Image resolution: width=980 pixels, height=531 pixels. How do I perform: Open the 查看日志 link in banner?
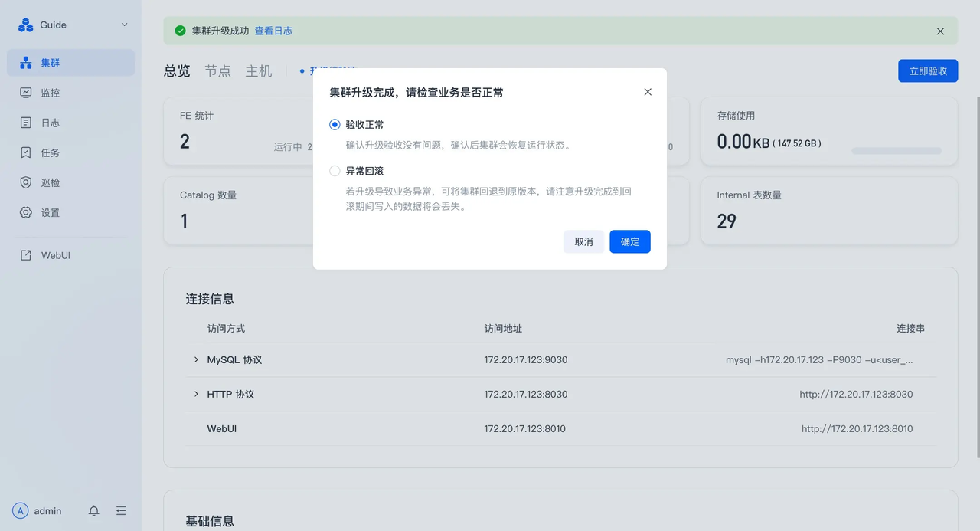pyautogui.click(x=273, y=31)
